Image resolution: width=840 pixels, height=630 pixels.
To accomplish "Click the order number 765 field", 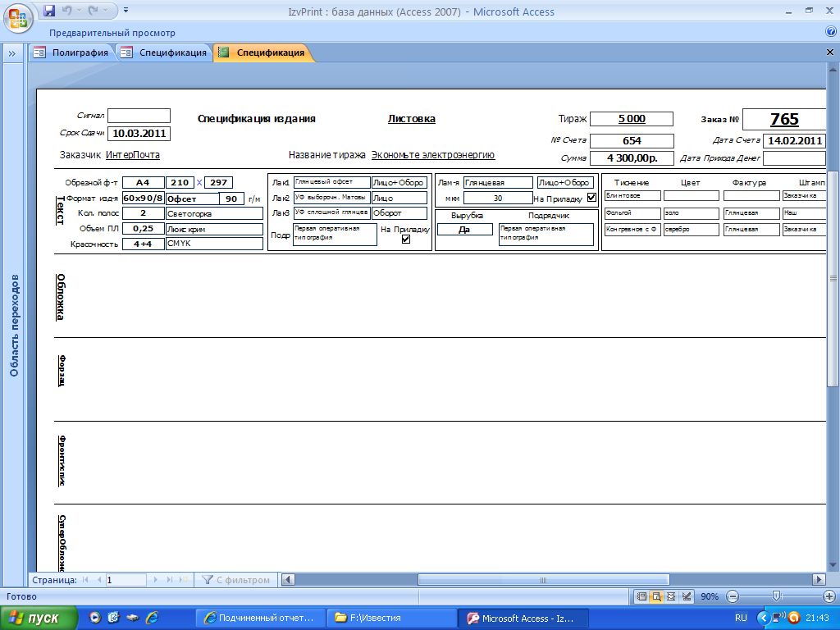I will 784,119.
